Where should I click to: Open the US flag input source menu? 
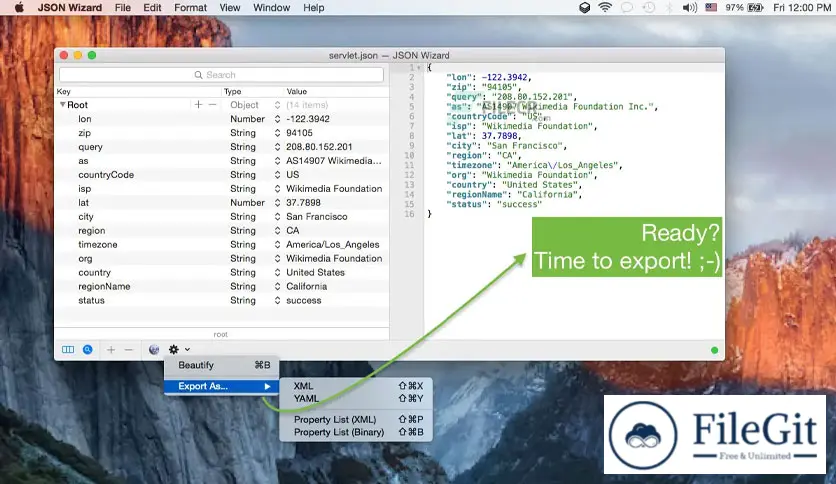click(x=711, y=7)
